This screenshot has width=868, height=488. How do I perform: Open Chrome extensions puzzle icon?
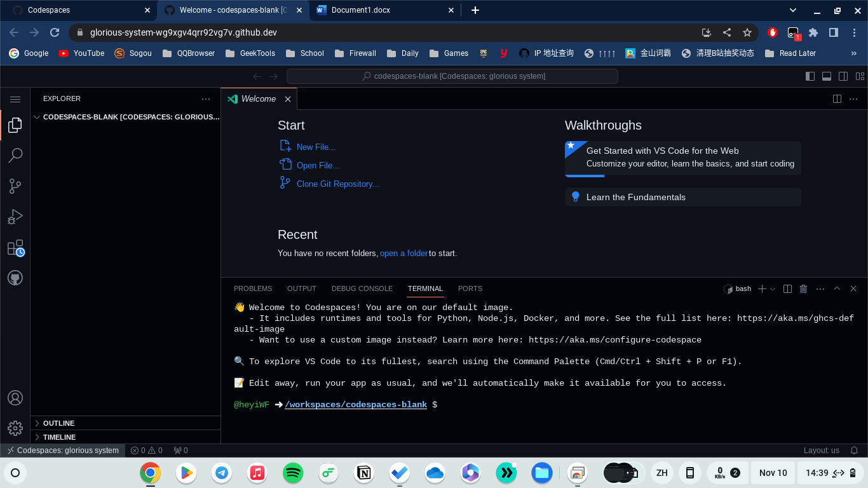[813, 32]
